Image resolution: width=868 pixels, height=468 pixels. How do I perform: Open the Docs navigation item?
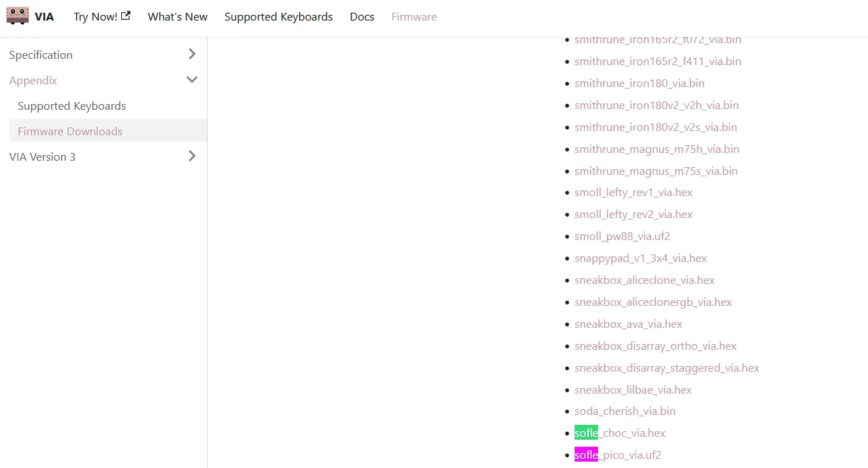click(361, 16)
